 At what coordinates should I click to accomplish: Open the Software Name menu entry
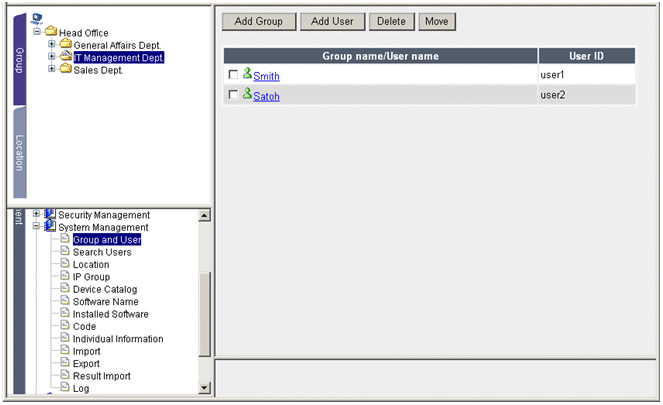(x=105, y=302)
